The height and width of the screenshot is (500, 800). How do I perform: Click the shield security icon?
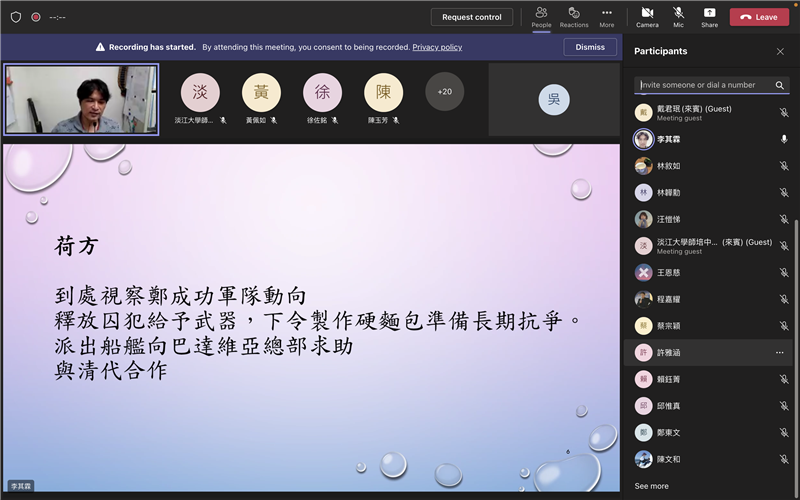[x=15, y=17]
